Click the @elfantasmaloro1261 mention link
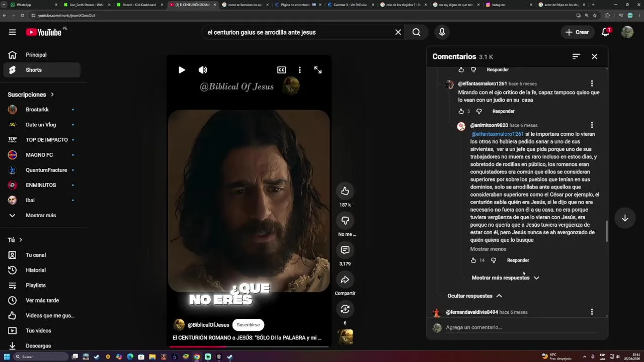The width and height of the screenshot is (644, 362). 498,134
